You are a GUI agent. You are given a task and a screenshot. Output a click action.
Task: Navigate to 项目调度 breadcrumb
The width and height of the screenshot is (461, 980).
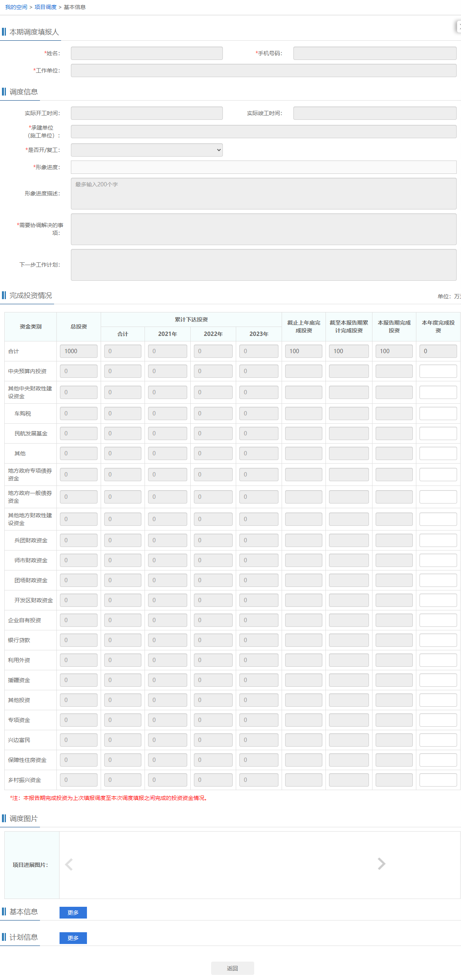tap(45, 7)
